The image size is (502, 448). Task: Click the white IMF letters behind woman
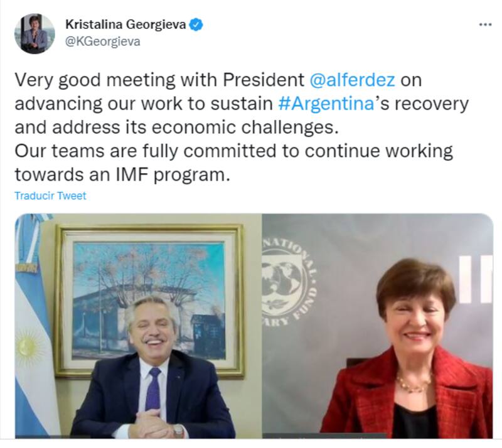[476, 280]
